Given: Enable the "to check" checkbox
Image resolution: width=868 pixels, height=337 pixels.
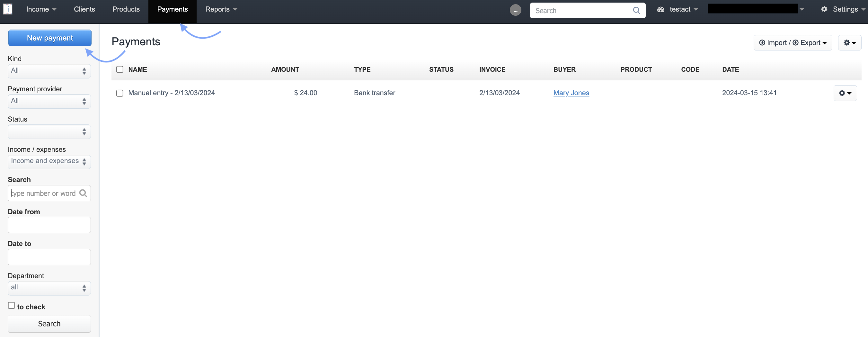Looking at the screenshot, I should point(12,305).
